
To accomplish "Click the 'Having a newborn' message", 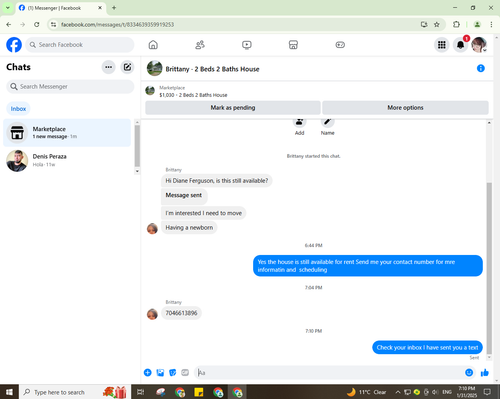I will click(x=189, y=228).
